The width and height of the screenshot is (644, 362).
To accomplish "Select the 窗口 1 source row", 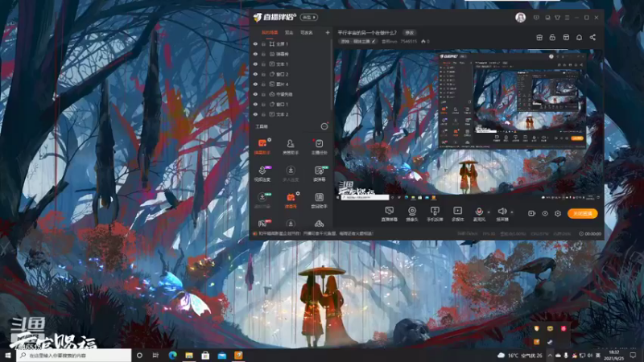I will [x=291, y=105].
